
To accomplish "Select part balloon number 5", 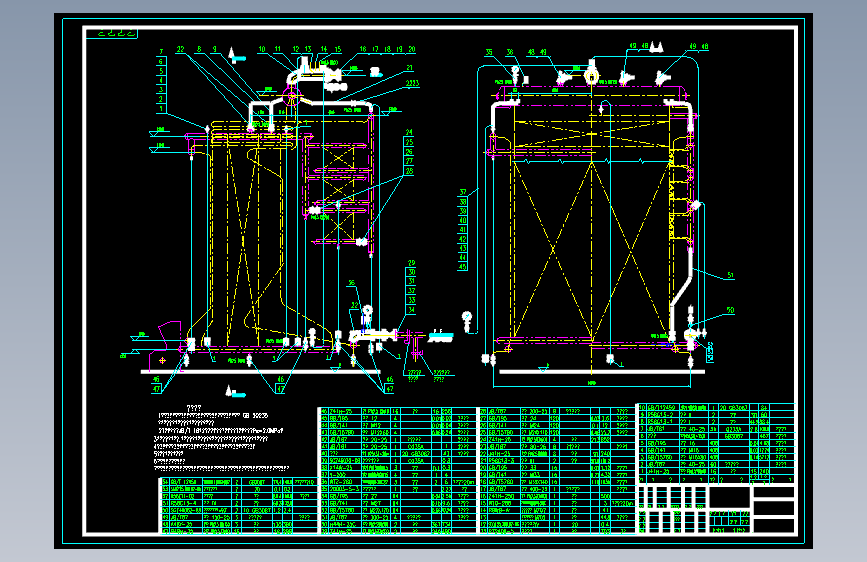I will (x=161, y=71).
